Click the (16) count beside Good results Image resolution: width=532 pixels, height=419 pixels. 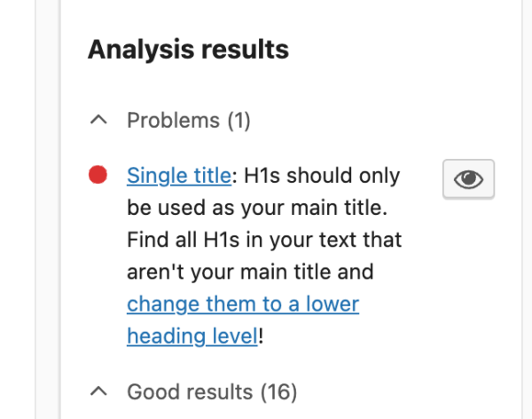[278, 391]
